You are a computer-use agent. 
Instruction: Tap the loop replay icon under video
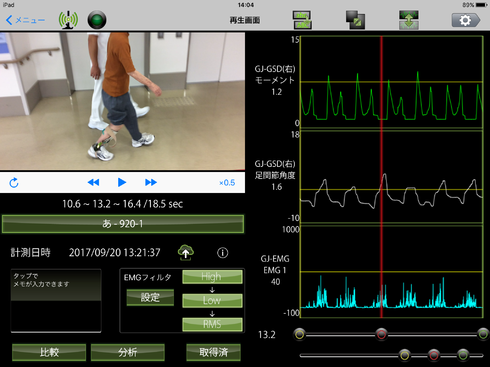coord(14,183)
